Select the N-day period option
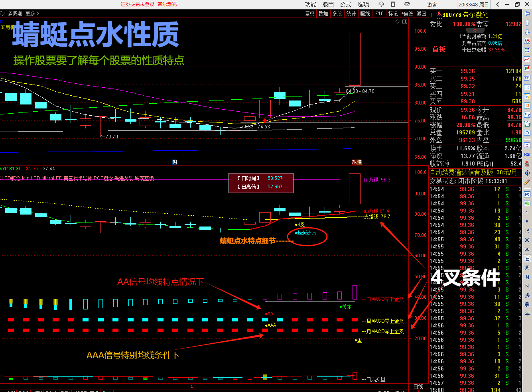The width and height of the screenshot is (532, 392). [527, 286]
